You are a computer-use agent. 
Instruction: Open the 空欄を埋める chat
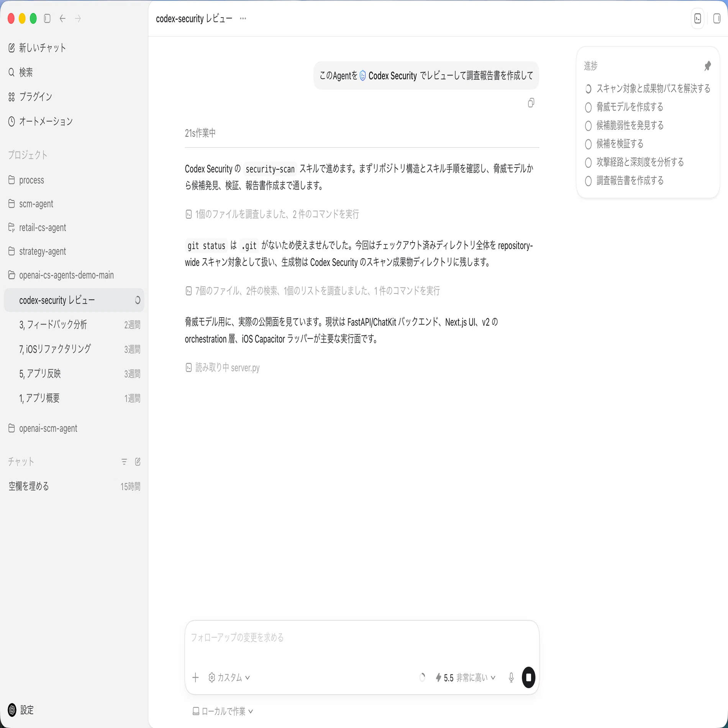tap(74, 486)
